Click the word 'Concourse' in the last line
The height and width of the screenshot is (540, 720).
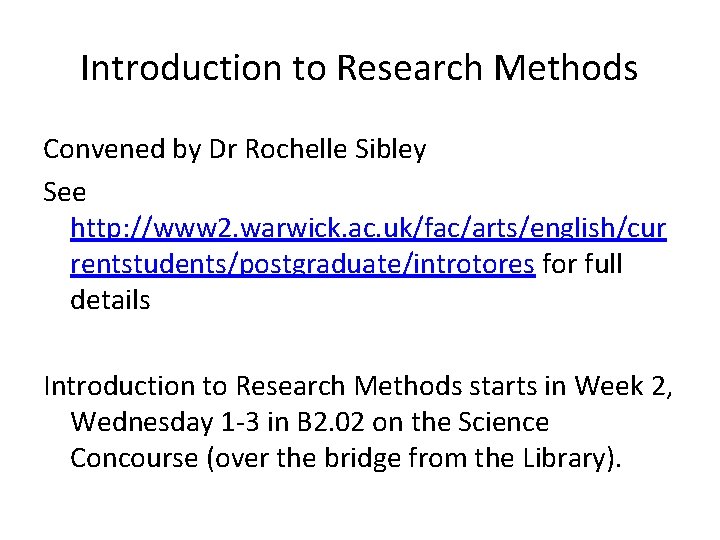134,458
